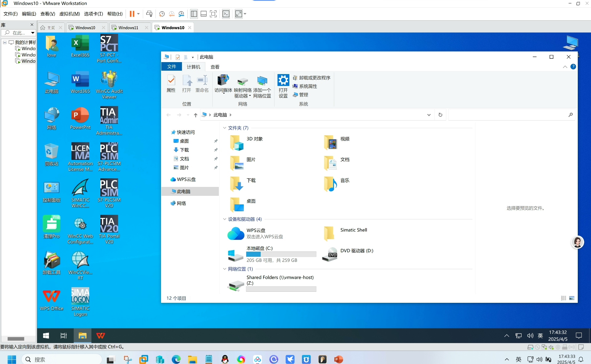Enter VMware full screen mode icon
Viewport: 591px width, 364px height.
pyautogui.click(x=213, y=14)
